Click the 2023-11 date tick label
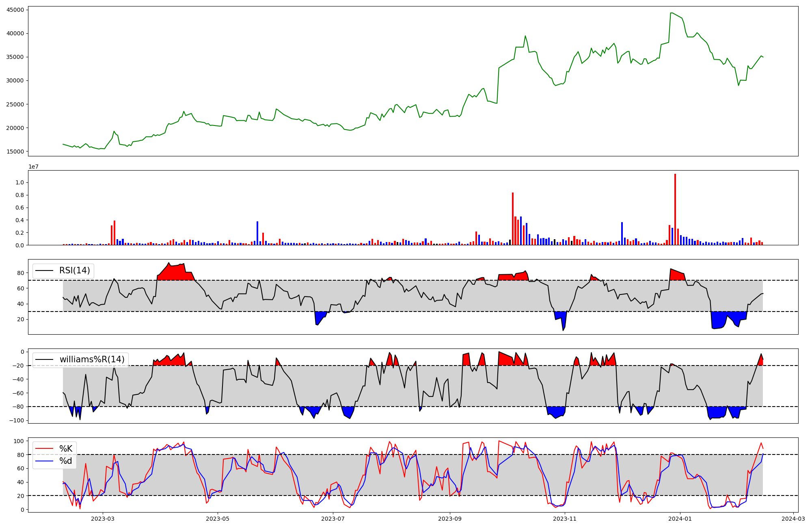 coord(565,519)
